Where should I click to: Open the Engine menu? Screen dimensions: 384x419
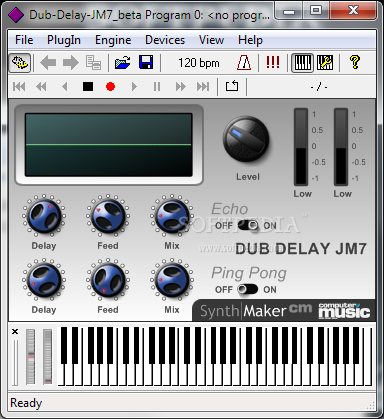click(113, 40)
